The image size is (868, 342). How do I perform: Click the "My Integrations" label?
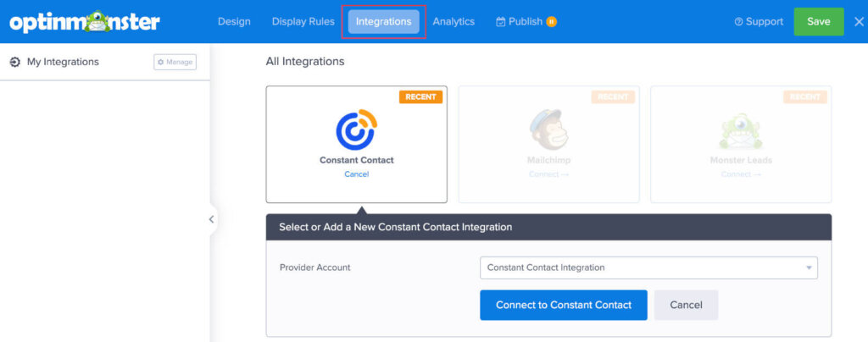coord(63,62)
